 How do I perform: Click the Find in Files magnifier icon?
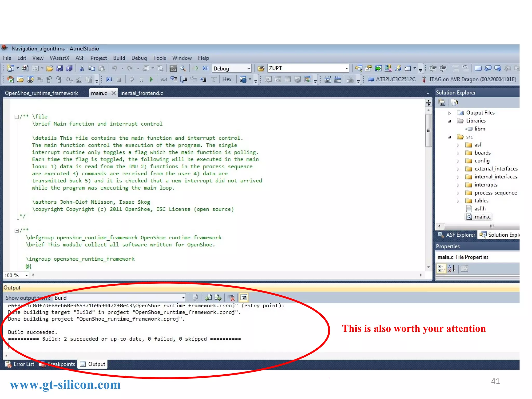(183, 68)
